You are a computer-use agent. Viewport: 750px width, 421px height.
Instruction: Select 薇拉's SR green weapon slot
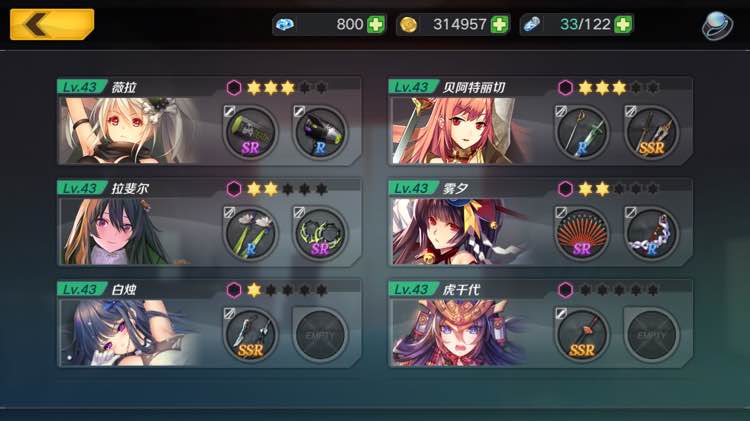click(x=251, y=133)
